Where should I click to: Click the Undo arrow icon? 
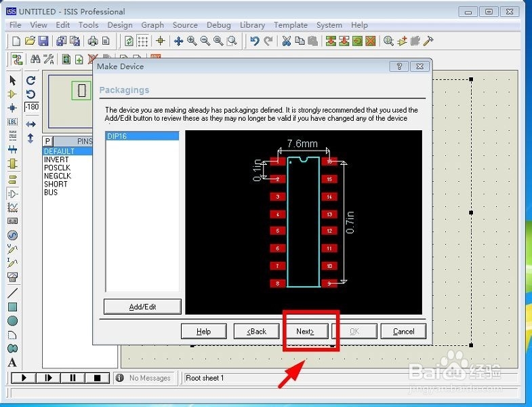(254, 41)
